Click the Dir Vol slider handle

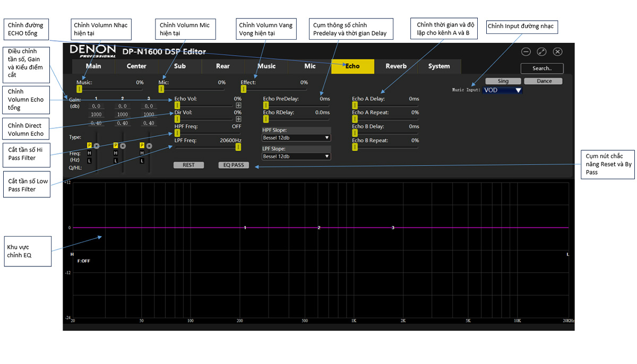(177, 119)
